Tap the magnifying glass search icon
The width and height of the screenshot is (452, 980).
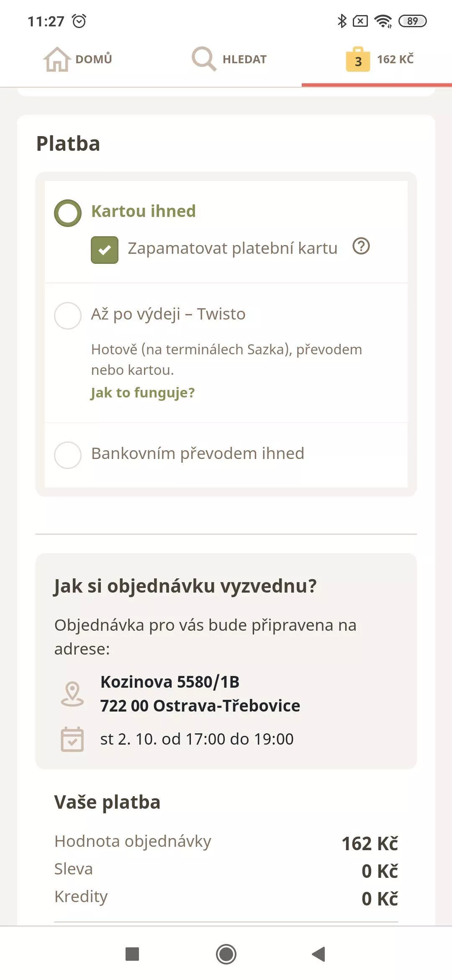click(x=204, y=59)
